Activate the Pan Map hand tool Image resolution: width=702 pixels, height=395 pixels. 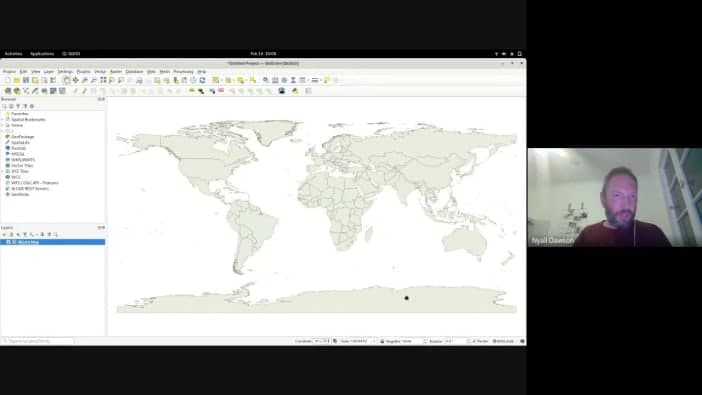pyautogui.click(x=67, y=80)
